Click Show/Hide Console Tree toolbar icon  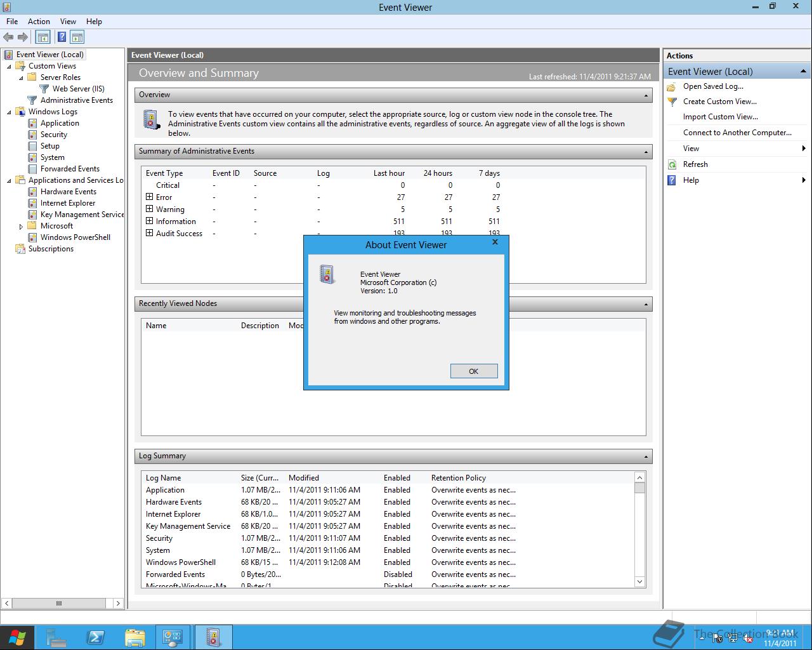pos(43,37)
